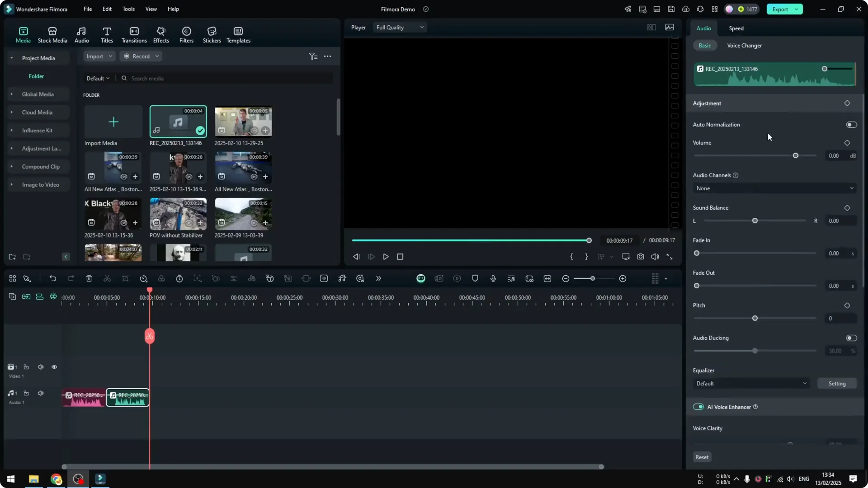The image size is (868, 488).
Task: Disable AI Voice Enhancer
Action: tap(699, 407)
